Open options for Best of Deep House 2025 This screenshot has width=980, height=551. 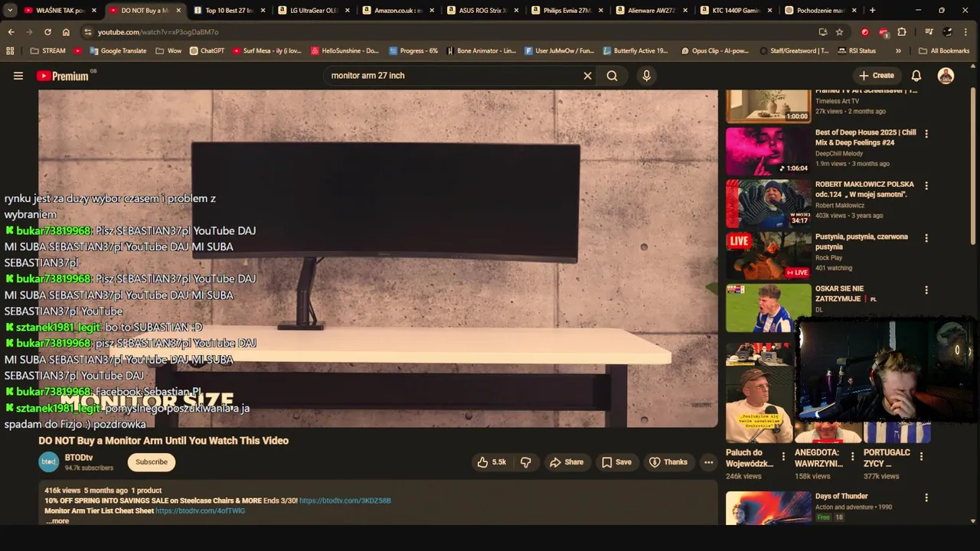click(x=926, y=134)
